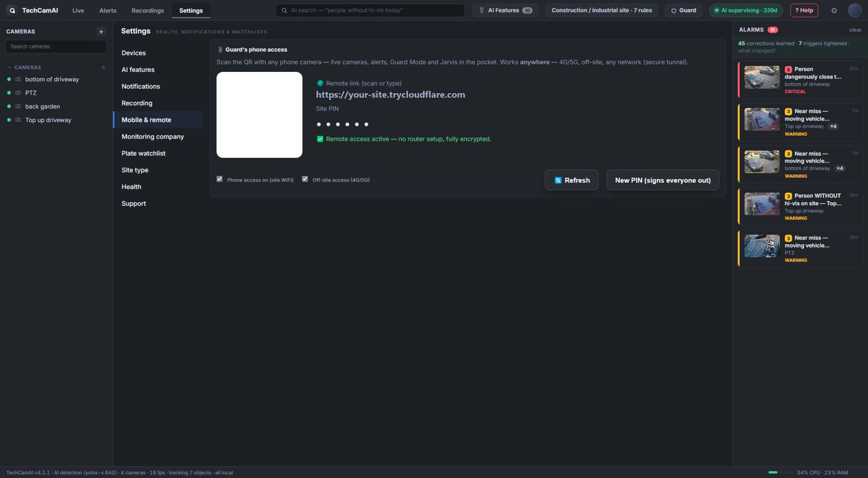Click Construction / industrial site 7 rules button
This screenshot has height=478, width=868.
601,11
